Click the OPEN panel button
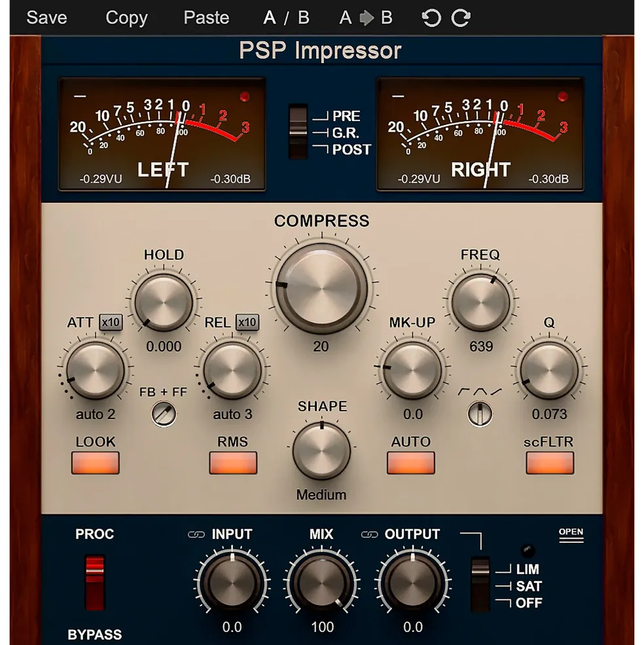Image resolution: width=644 pixels, height=645 pixels. (571, 534)
